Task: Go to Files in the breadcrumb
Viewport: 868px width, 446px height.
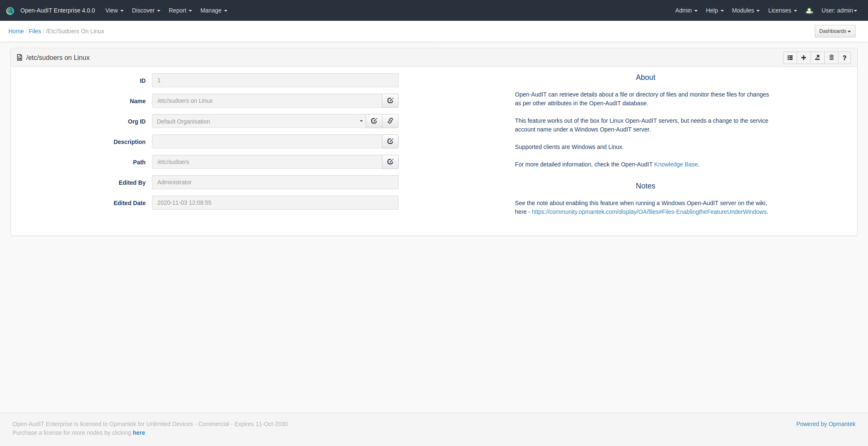Action: pos(35,31)
